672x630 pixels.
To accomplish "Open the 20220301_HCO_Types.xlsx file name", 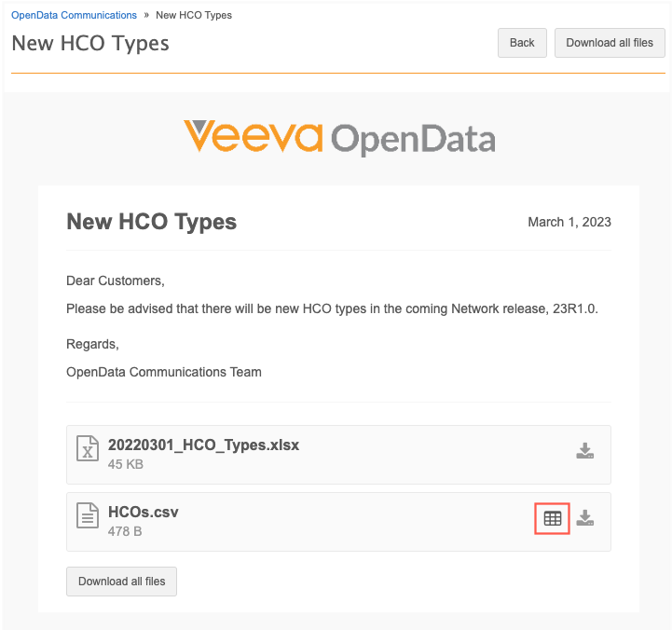I will pos(203,445).
